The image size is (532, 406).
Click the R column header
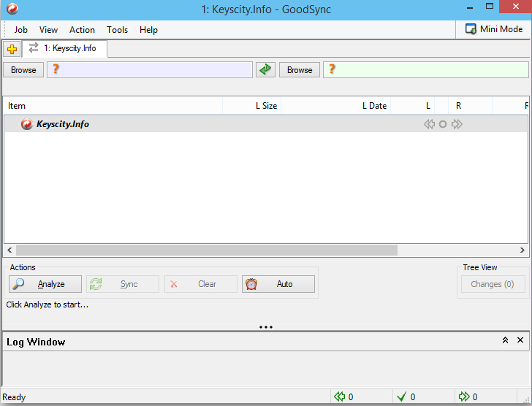471,106
